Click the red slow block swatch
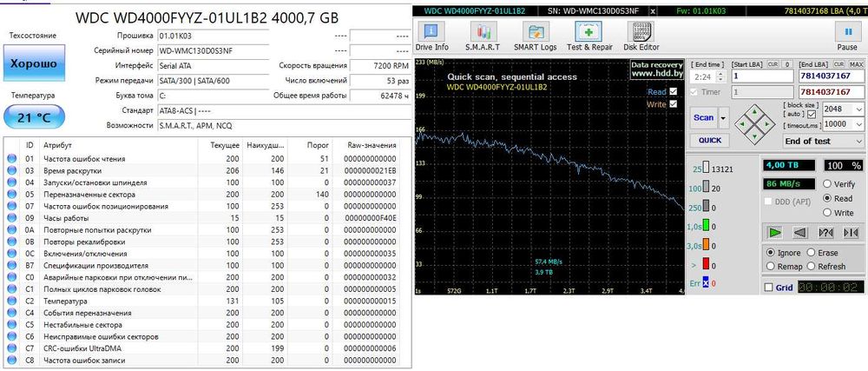The height and width of the screenshot is (371, 868). 706,264
